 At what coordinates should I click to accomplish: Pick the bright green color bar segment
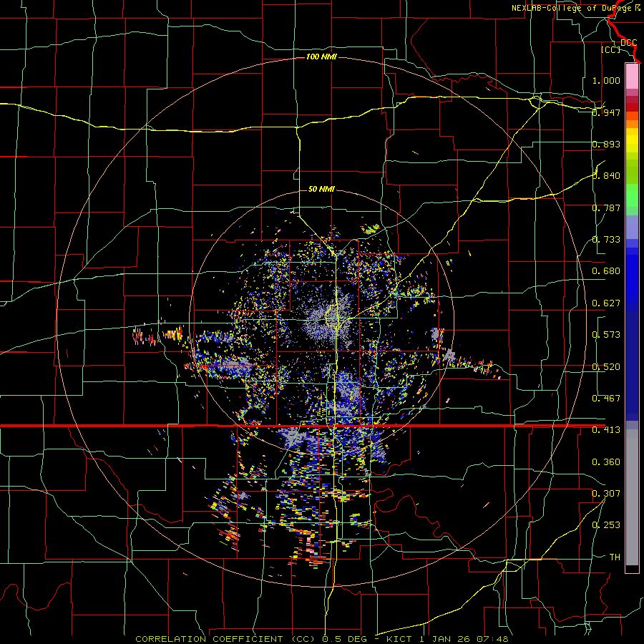[632, 195]
